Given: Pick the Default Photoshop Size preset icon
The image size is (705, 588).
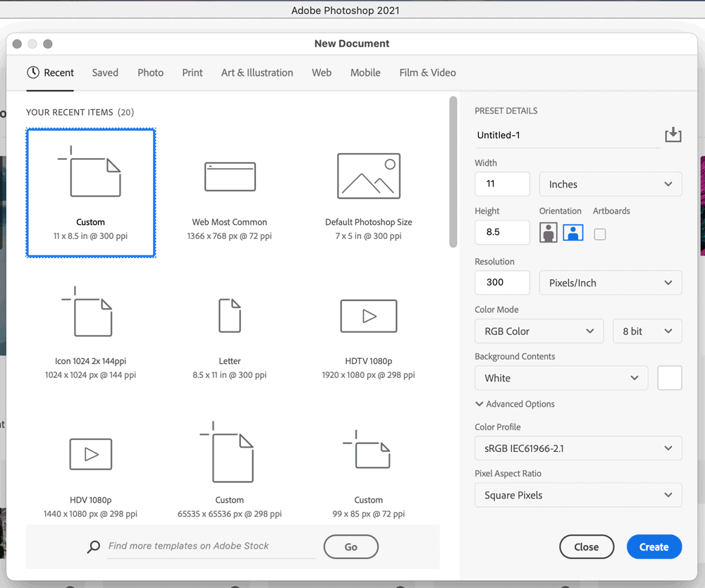Looking at the screenshot, I should pos(369,176).
